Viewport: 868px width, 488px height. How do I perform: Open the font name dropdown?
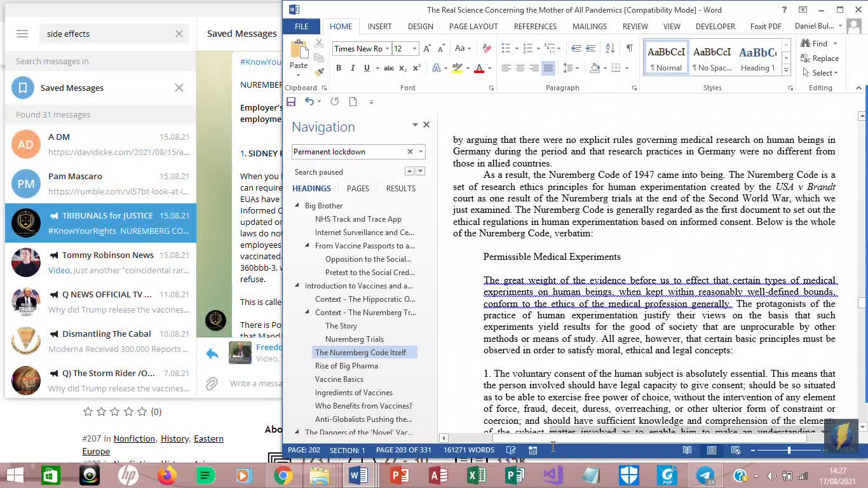(387, 49)
